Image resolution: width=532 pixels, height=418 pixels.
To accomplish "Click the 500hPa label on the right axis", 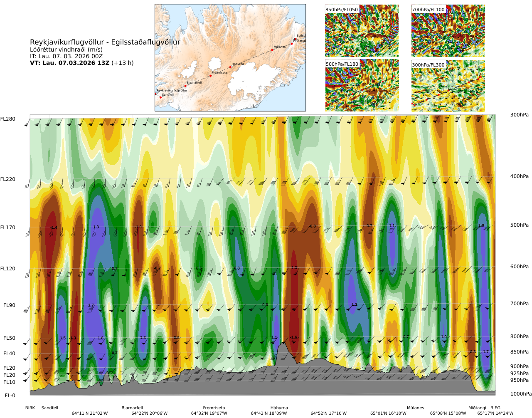I will 520,225.
